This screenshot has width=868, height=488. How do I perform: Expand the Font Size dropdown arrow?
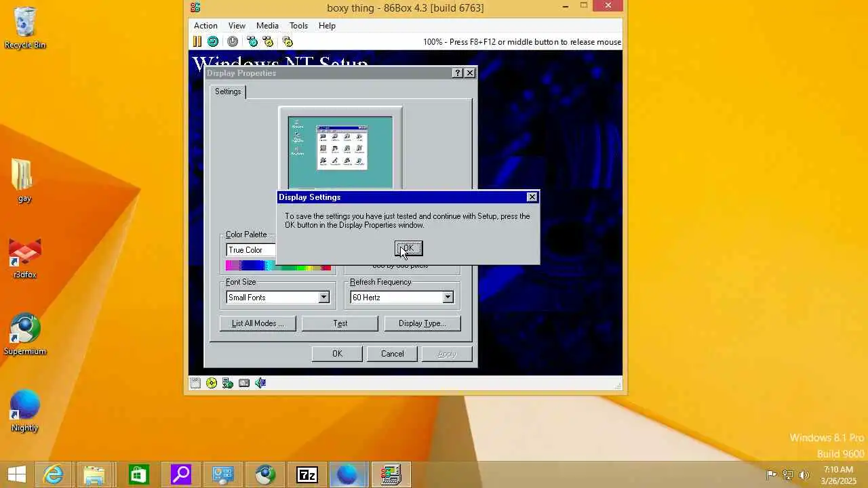323,298
